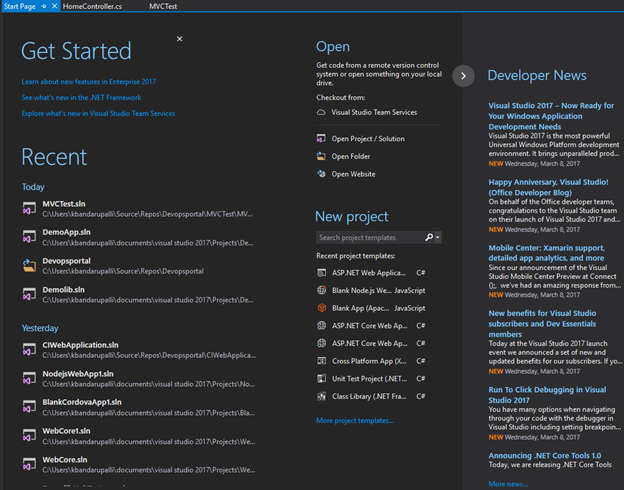Open recent solution WebCore1.sln
Viewport: 624px width, 490px height.
[139, 435]
